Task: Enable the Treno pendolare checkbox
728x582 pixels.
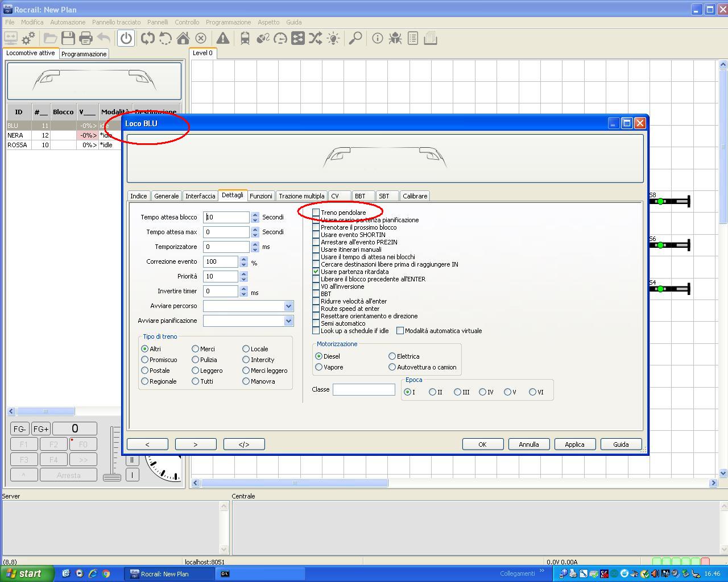Action: [x=316, y=213]
